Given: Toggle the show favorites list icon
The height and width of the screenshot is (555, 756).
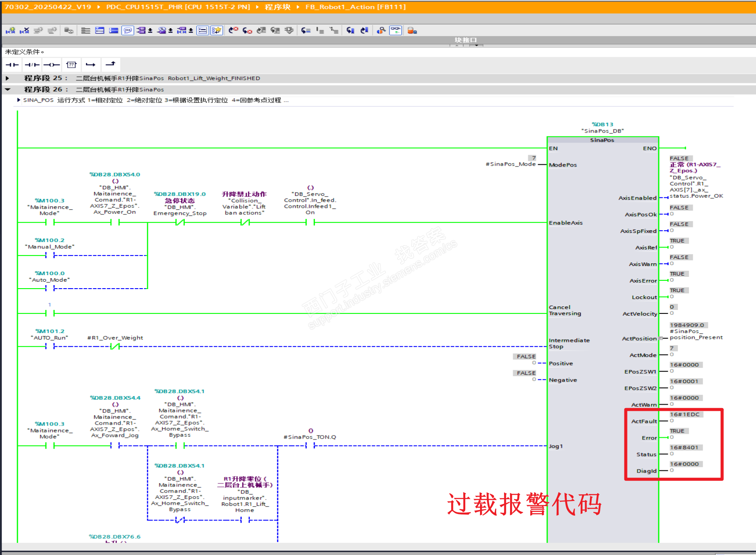Looking at the screenshot, I should coord(203,31).
